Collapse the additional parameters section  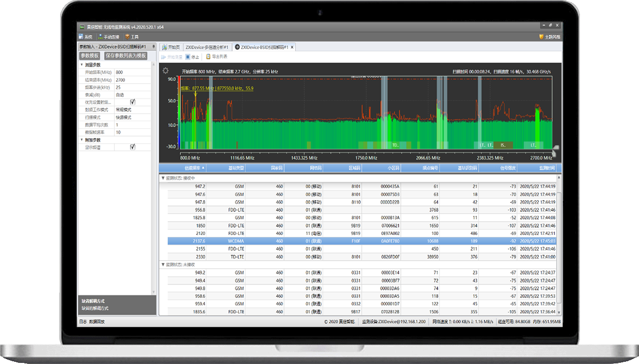[82, 140]
